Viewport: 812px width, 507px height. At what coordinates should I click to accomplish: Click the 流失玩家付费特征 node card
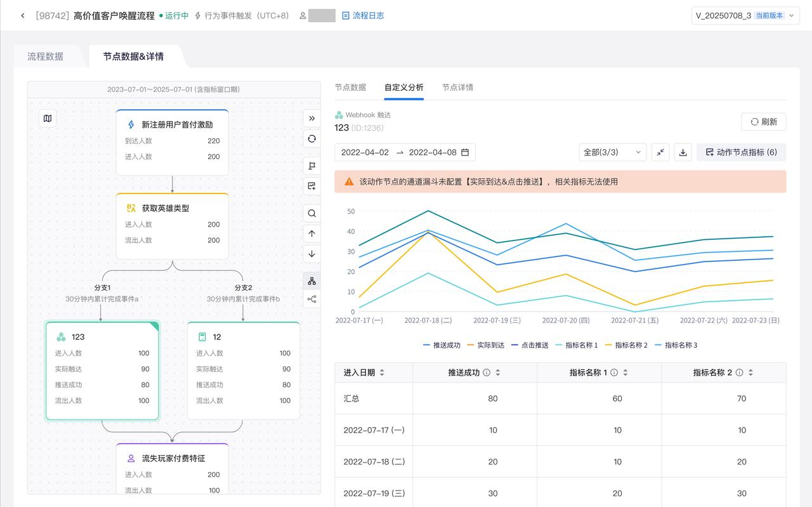(x=173, y=469)
